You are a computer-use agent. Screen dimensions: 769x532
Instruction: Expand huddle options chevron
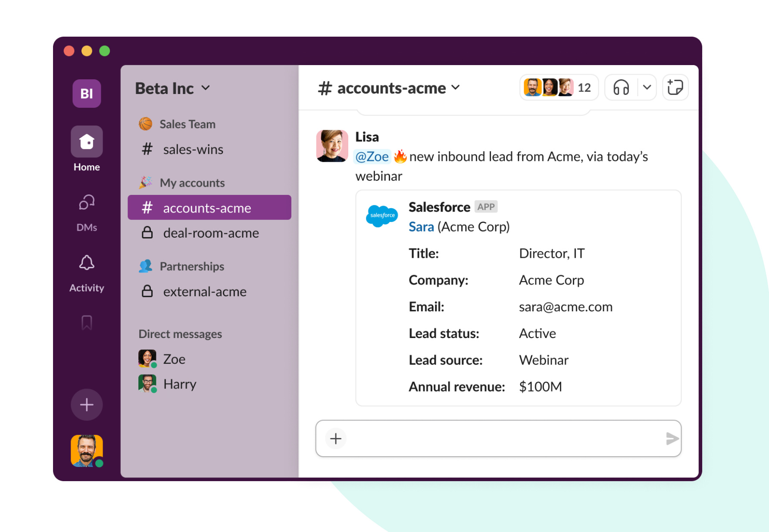[x=647, y=88]
